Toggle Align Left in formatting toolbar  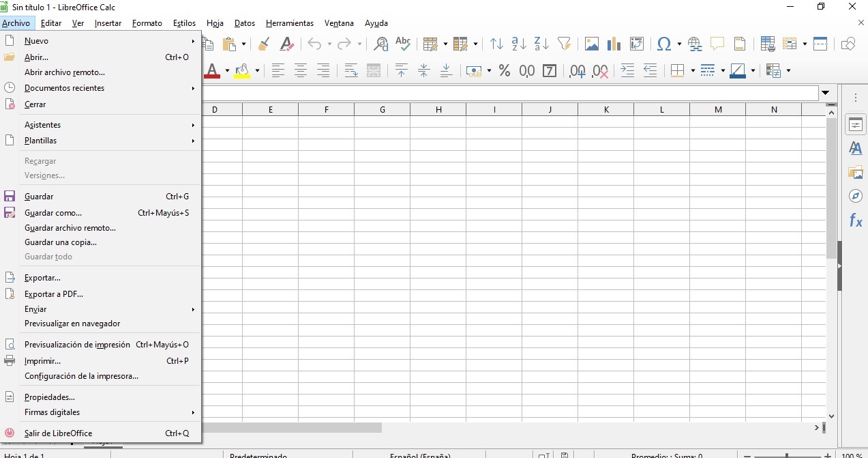(x=278, y=70)
